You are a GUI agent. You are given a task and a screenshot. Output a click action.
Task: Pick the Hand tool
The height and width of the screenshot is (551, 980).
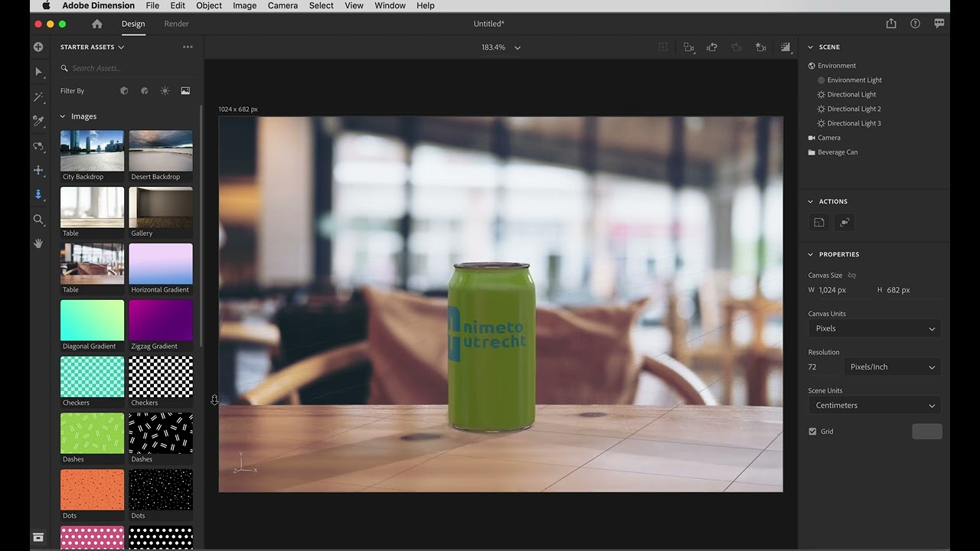click(38, 243)
